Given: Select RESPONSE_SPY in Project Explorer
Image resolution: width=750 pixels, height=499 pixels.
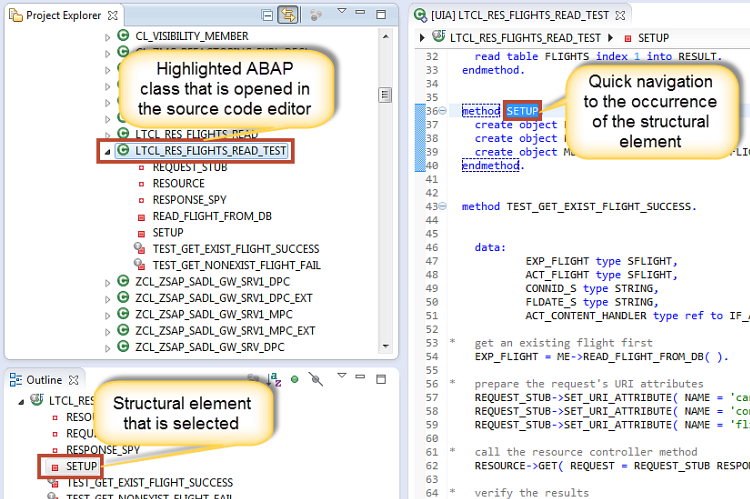Looking at the screenshot, I should click(x=189, y=200).
